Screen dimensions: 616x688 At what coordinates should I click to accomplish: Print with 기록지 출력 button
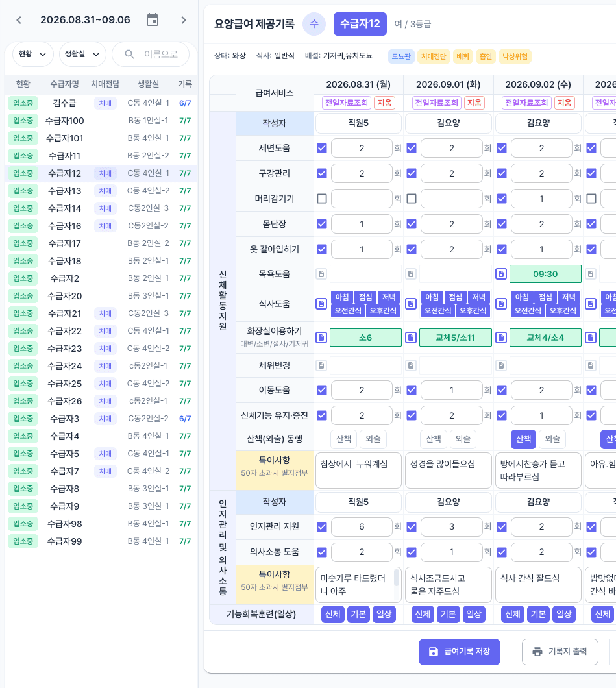[x=560, y=652]
